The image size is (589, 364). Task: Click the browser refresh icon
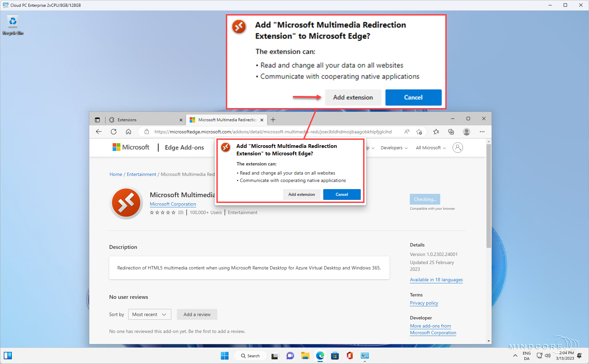(x=114, y=132)
